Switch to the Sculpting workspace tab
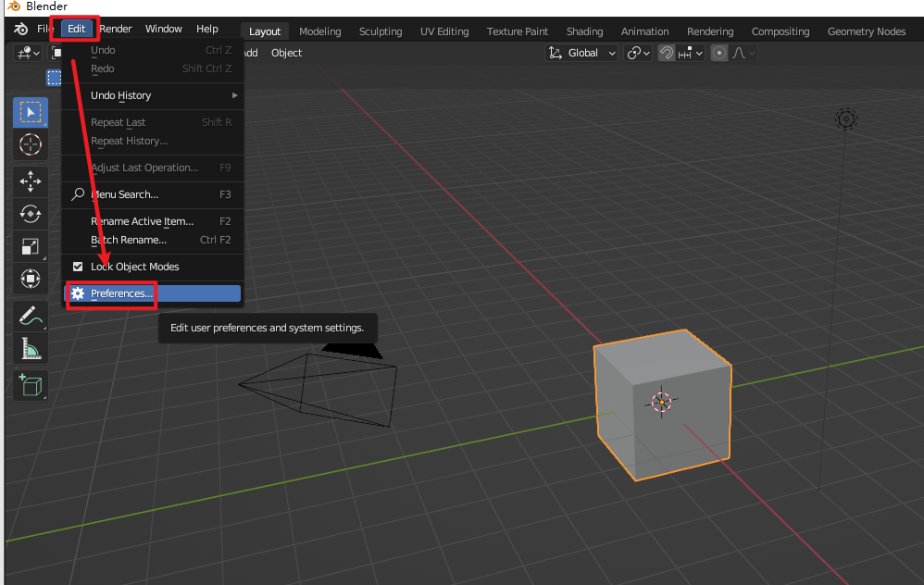Screen dimensions: 924x585 tap(380, 31)
